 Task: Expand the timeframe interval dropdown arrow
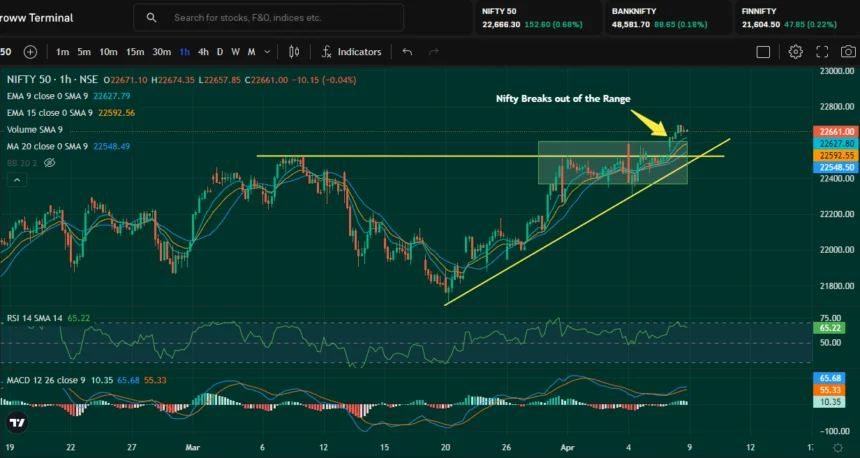tap(266, 52)
